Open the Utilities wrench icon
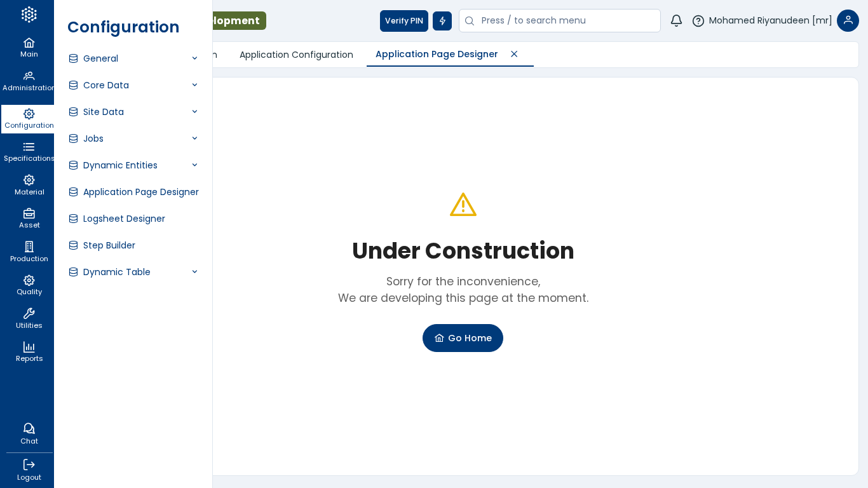The image size is (868, 488). (x=29, y=318)
